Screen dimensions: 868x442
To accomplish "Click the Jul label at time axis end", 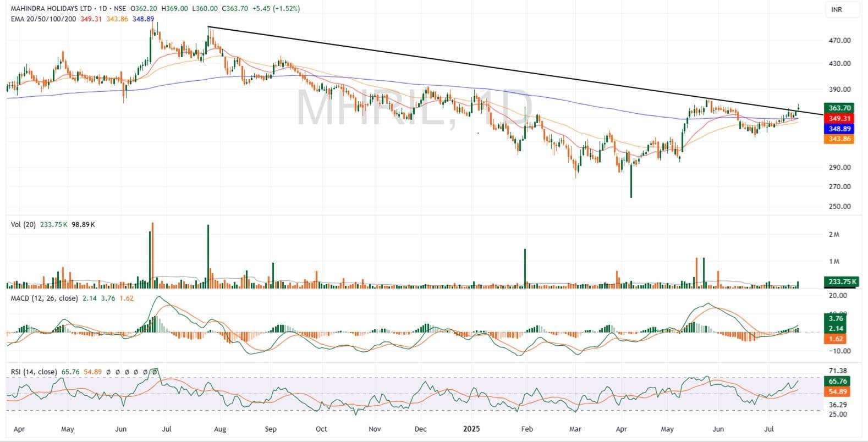I will [x=770, y=429].
